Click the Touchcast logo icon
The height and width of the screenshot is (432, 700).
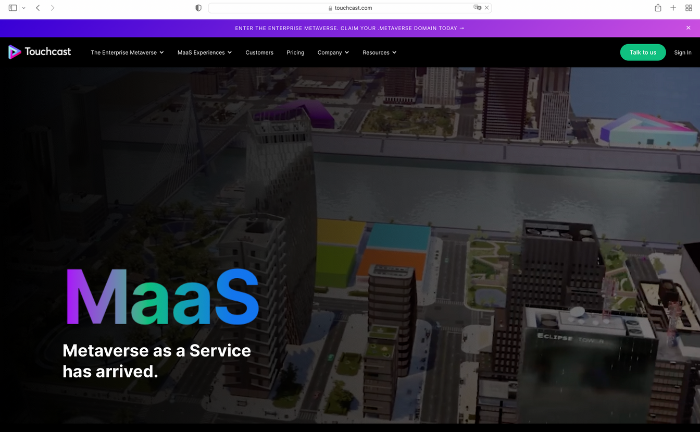pyautogui.click(x=14, y=52)
